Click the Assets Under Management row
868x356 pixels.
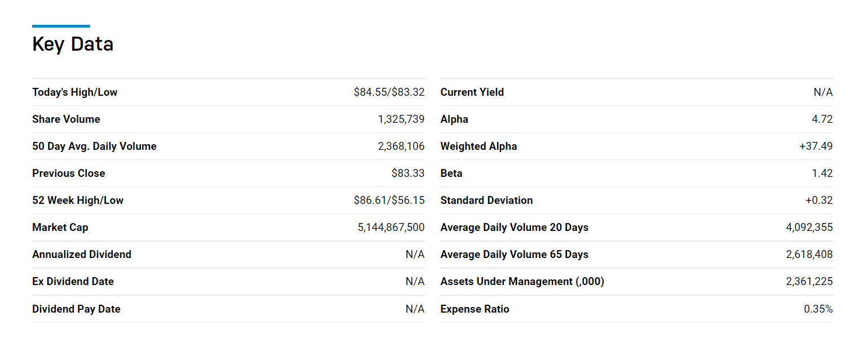(522, 281)
